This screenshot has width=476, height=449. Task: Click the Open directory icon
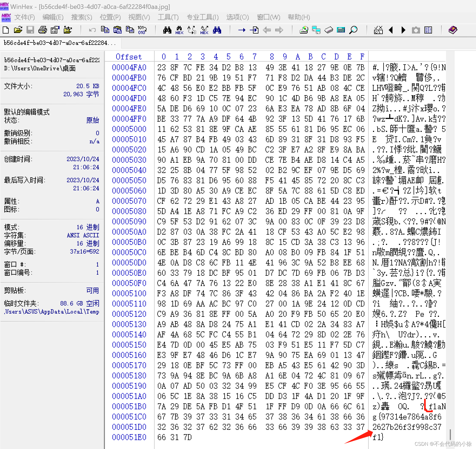pyautogui.click(x=68, y=30)
